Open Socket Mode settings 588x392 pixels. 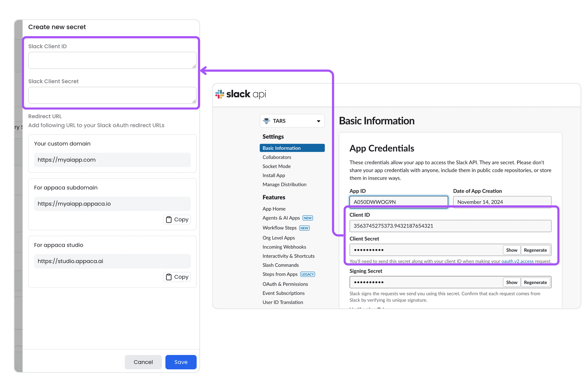[276, 166]
